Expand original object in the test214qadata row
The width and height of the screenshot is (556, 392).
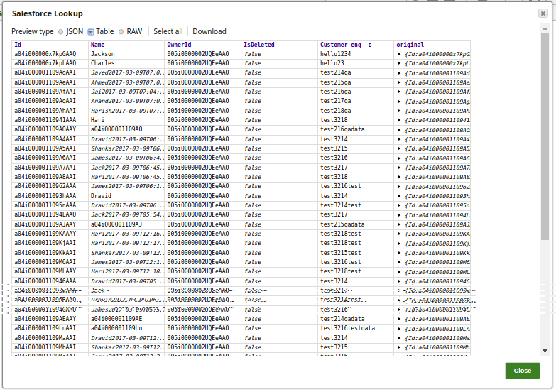tap(399, 319)
